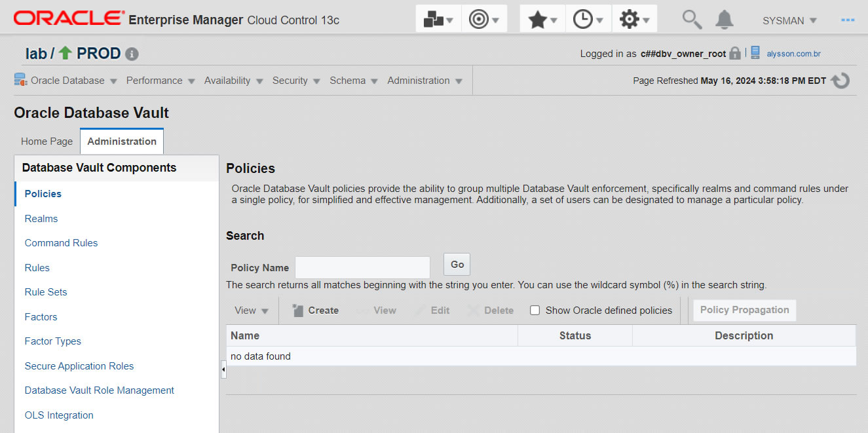
Task: Open Secure Application Roles
Action: [79, 366]
